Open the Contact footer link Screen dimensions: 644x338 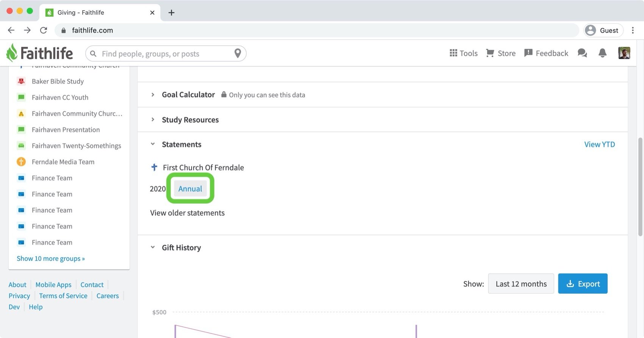pos(92,285)
